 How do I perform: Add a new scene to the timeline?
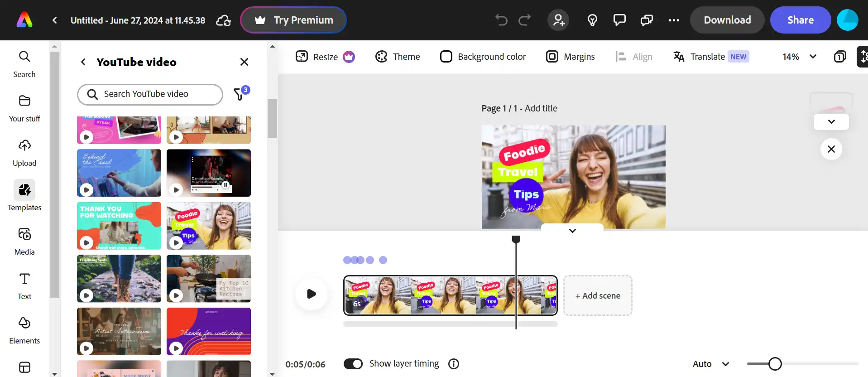(x=598, y=295)
